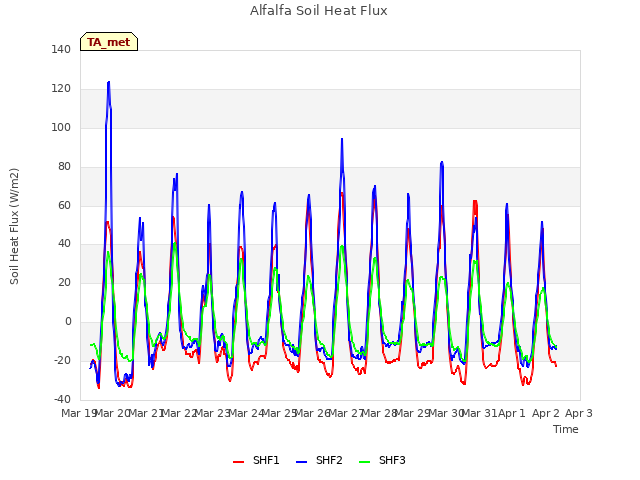The image size is (640, 480).
Task: Click the blue SHF2 peak near 82 on Mar 30
Action: [x=442, y=162]
